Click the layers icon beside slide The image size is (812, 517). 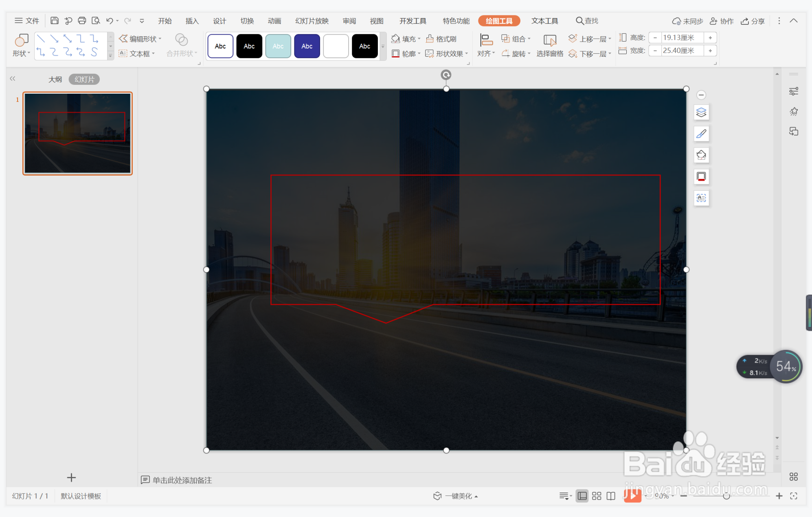pos(701,112)
